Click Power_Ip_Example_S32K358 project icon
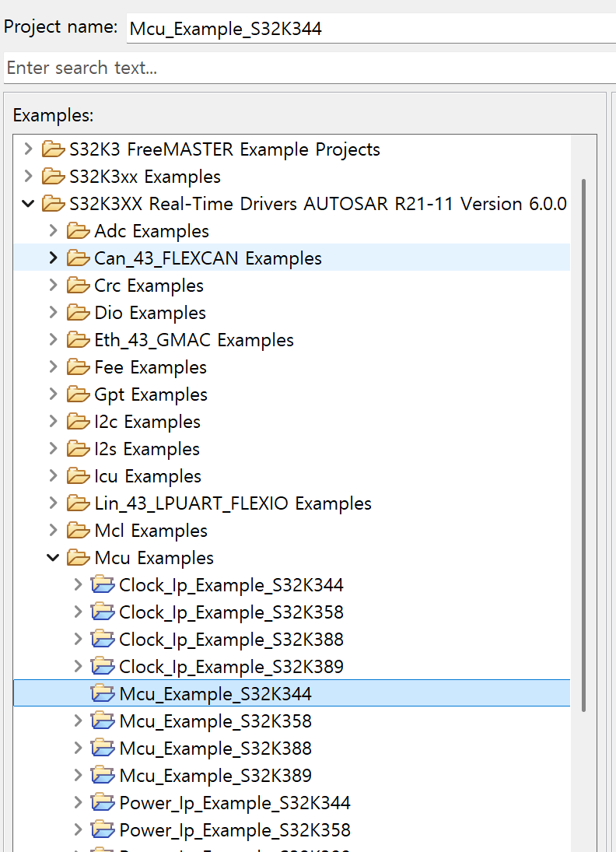 click(103, 829)
